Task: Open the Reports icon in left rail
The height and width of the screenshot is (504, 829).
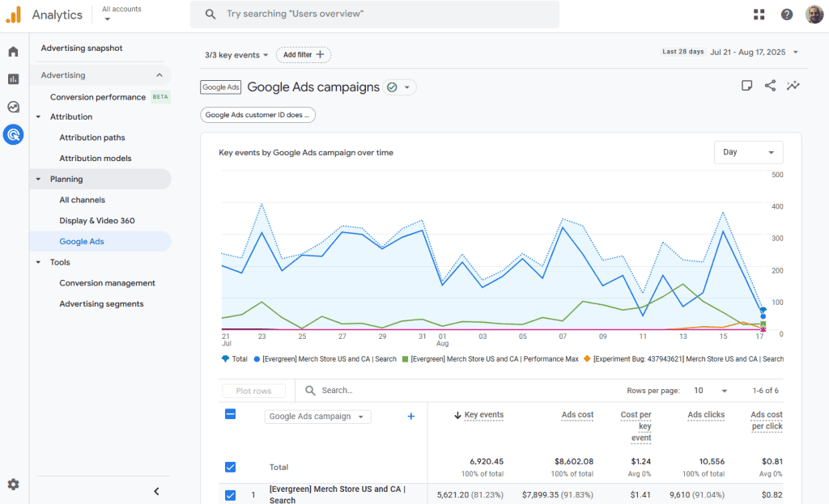Action: pyautogui.click(x=13, y=79)
